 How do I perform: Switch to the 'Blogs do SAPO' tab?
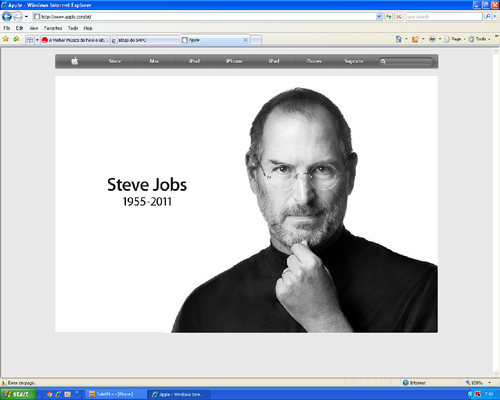(146, 40)
